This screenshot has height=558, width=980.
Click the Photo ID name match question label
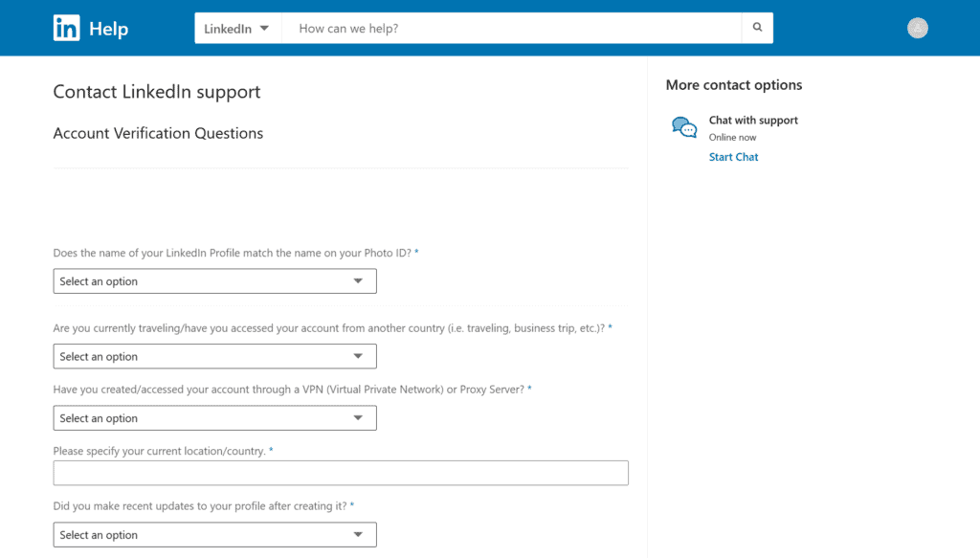[x=233, y=253]
